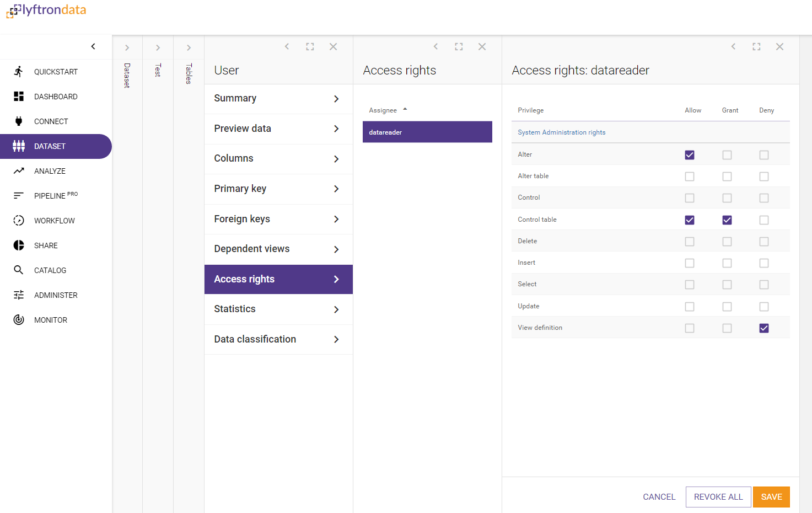Check Allow for Update privilege
This screenshot has width=812, height=513.
(x=690, y=307)
